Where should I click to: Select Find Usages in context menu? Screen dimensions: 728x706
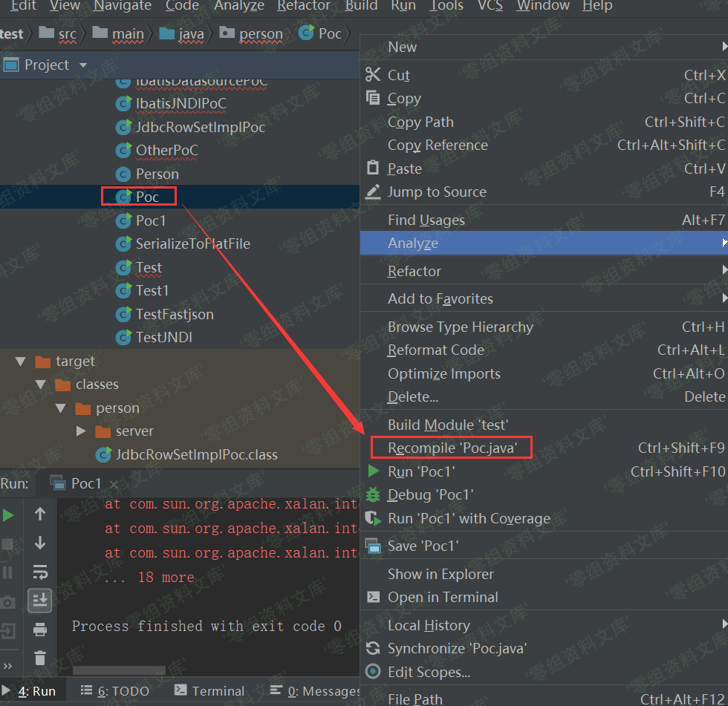[426, 220]
